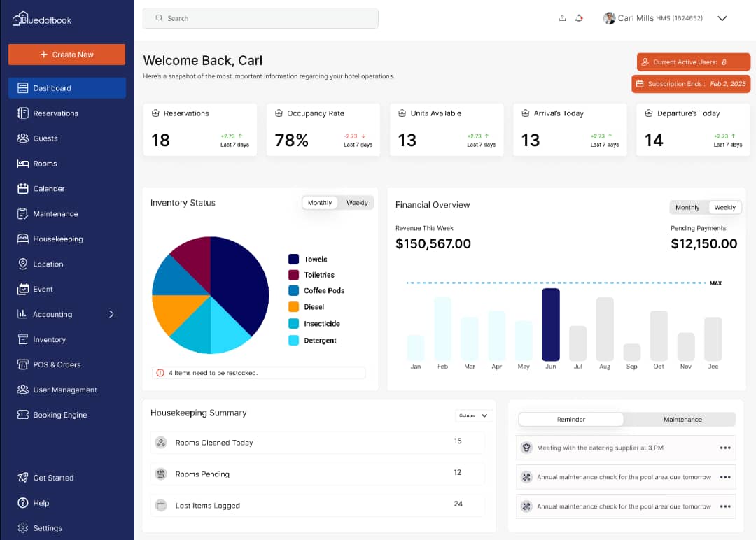Screen dimensions: 756x540
Task: Click the Create New button
Action: point(67,55)
